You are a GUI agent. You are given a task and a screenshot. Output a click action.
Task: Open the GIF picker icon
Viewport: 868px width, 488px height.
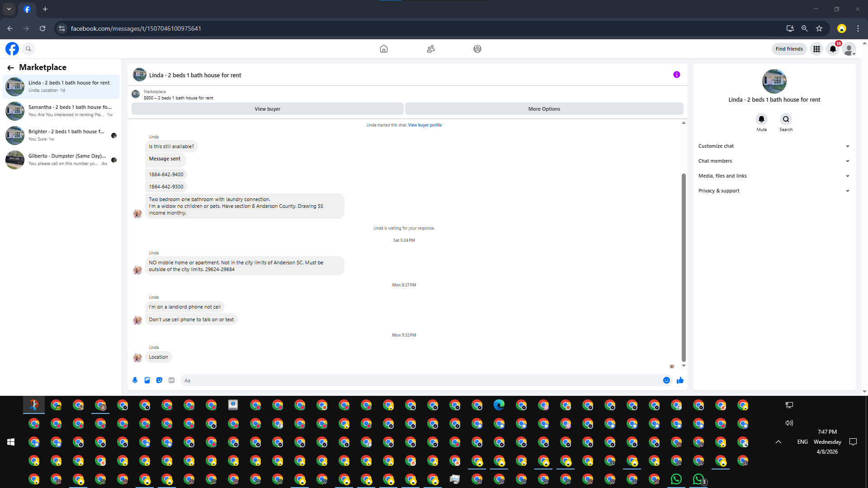(x=171, y=380)
